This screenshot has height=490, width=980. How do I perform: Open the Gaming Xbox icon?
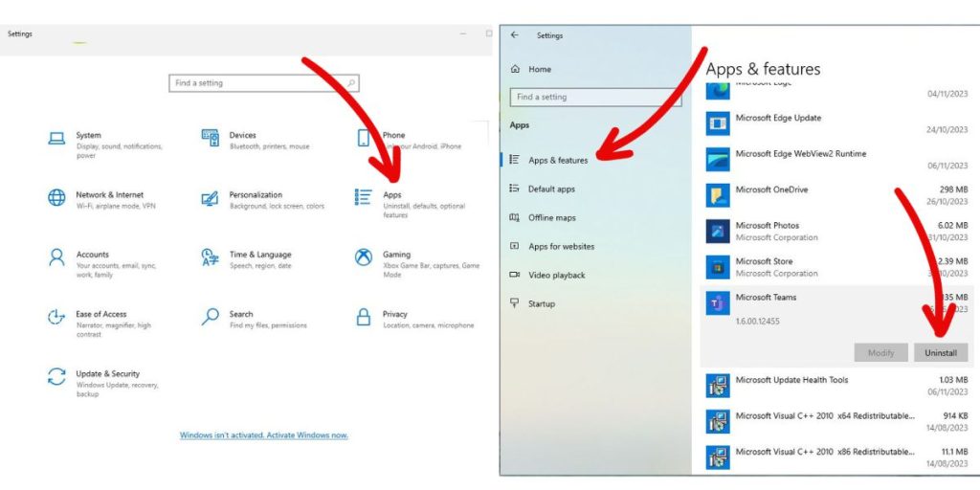point(363,256)
